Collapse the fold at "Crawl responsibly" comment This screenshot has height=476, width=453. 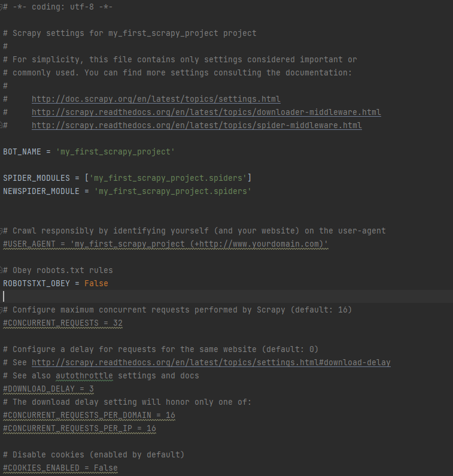click(x=2, y=231)
